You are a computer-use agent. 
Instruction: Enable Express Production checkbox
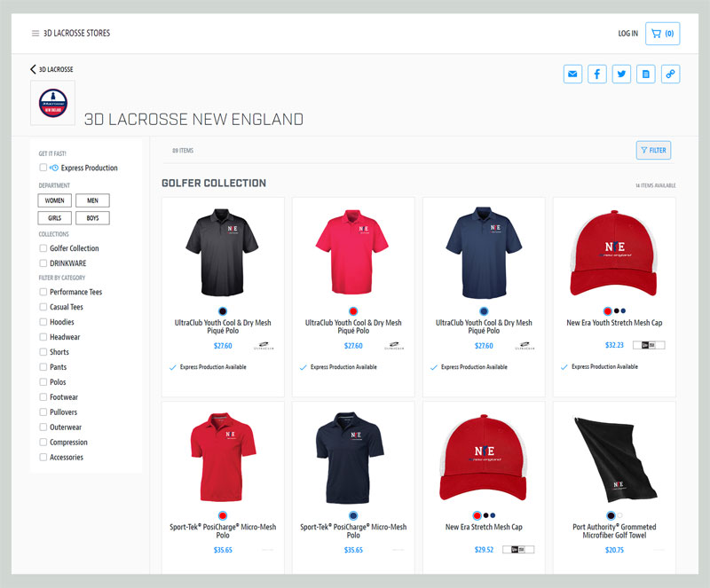tap(43, 168)
